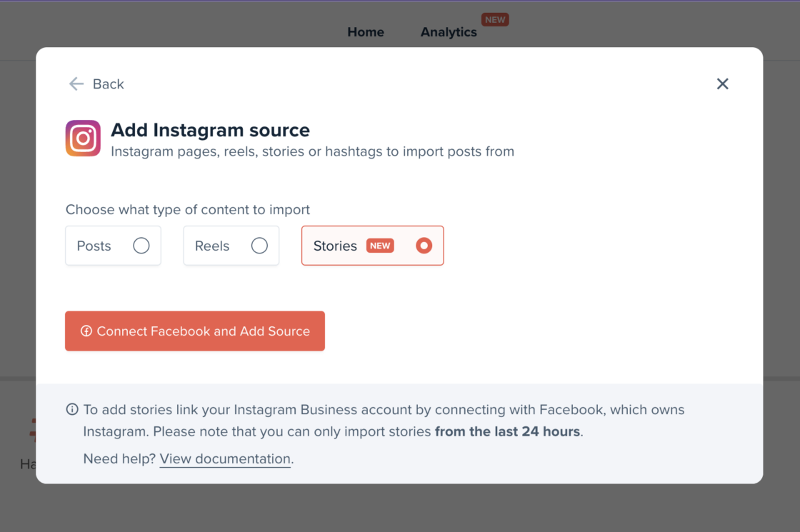Click the X icon to dismiss the dialog
The height and width of the screenshot is (532, 800).
tap(722, 84)
